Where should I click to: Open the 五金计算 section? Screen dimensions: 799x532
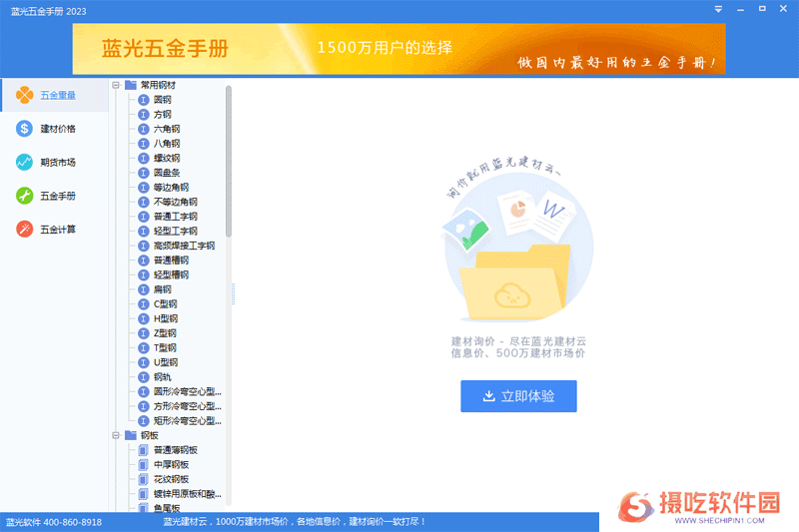(55, 230)
